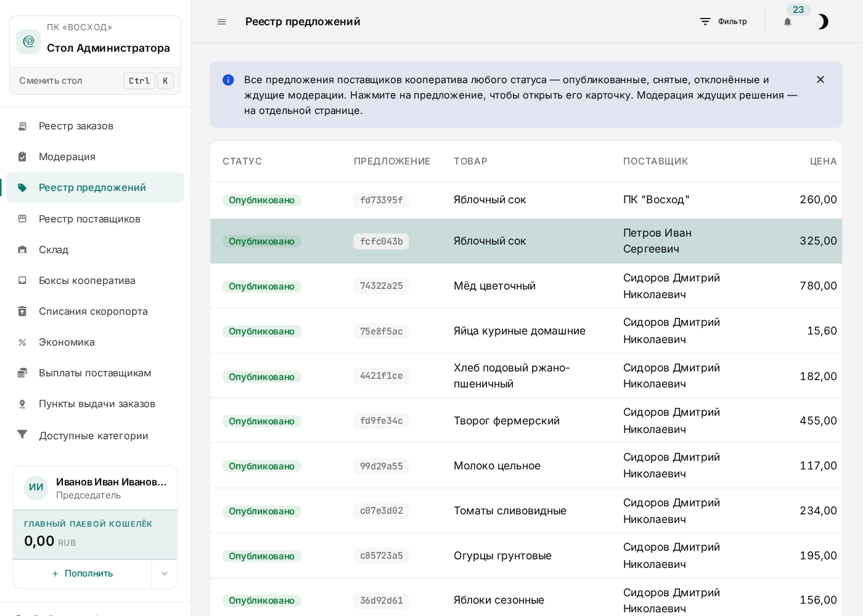The height and width of the screenshot is (616, 863).
Task: Click the Склад warehouse icon
Action: click(x=22, y=249)
